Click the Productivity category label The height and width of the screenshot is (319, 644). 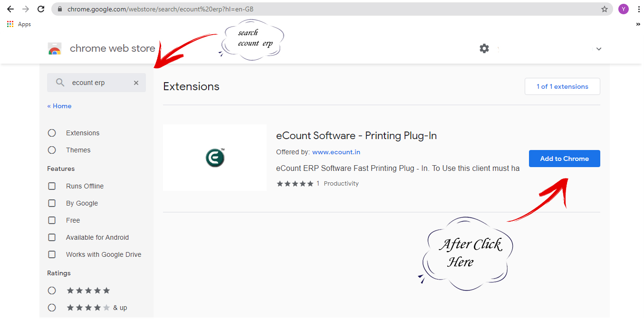click(x=341, y=184)
